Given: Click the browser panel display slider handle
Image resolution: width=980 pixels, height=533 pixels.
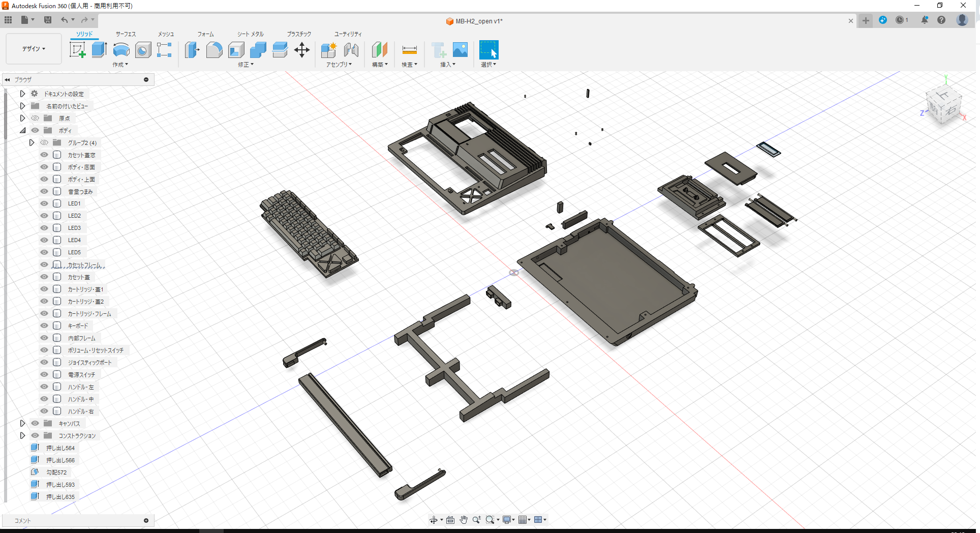Looking at the screenshot, I should [x=146, y=79].
